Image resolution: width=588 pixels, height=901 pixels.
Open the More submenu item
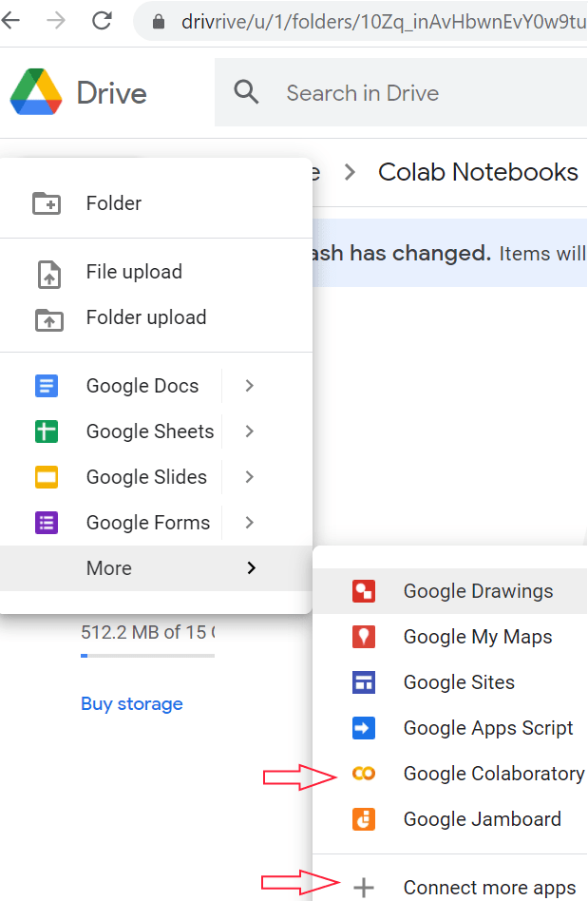coord(156,567)
